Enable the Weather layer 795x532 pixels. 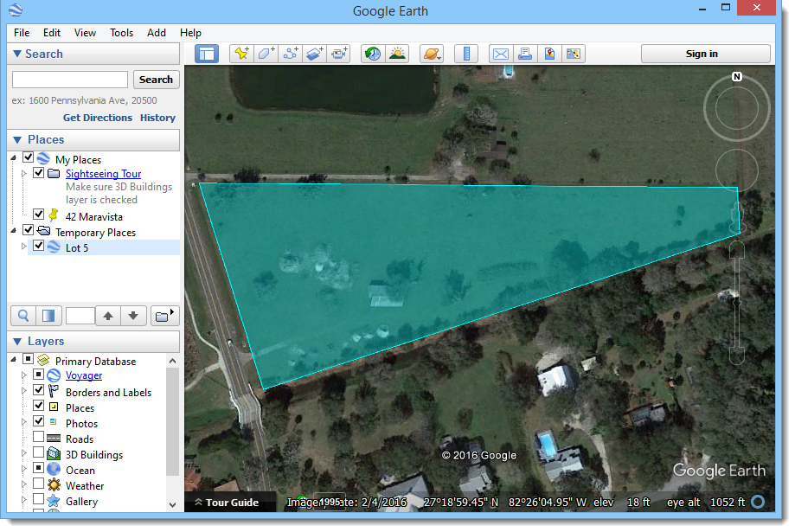pos(39,484)
